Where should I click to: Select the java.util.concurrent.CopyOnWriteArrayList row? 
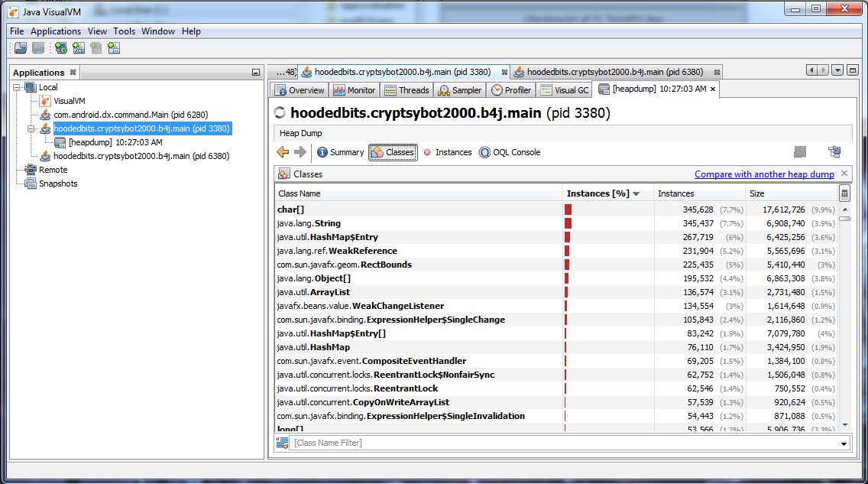556,402
